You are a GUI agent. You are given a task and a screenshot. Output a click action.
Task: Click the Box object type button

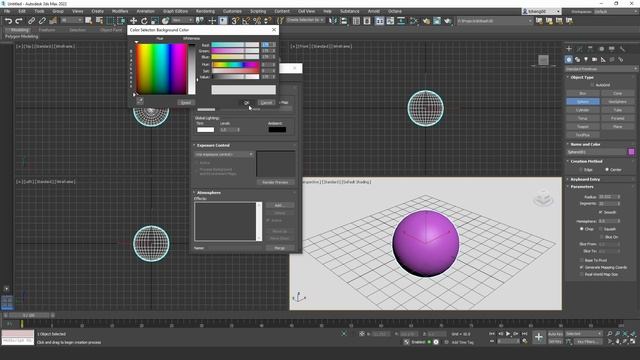[x=583, y=93]
